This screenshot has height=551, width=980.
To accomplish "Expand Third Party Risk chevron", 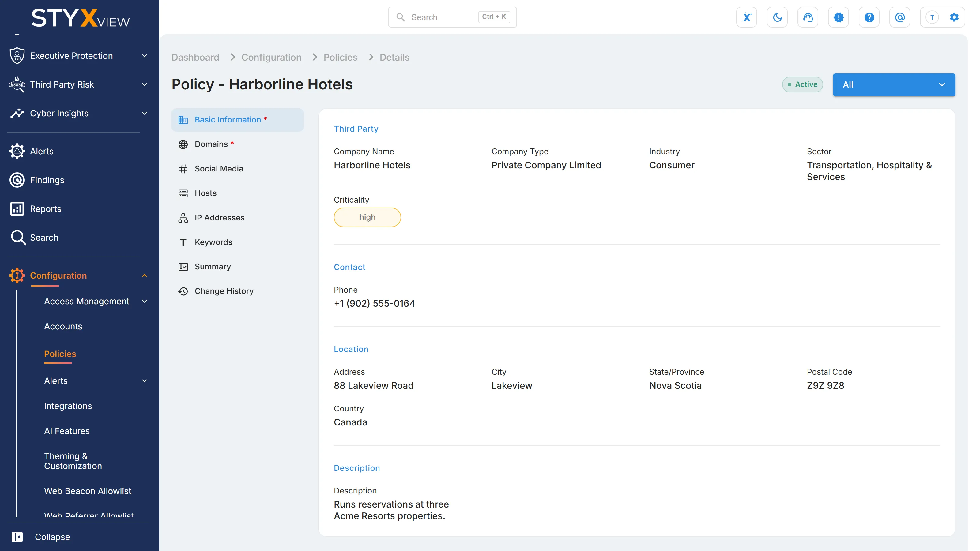I will 145,85.
